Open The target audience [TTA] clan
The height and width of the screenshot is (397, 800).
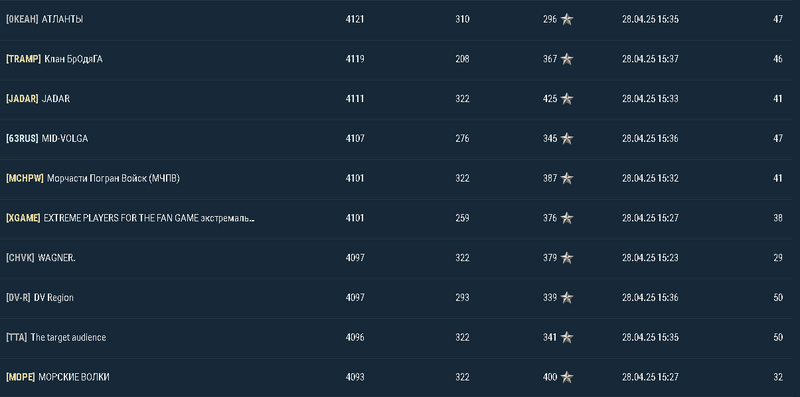[x=56, y=338]
